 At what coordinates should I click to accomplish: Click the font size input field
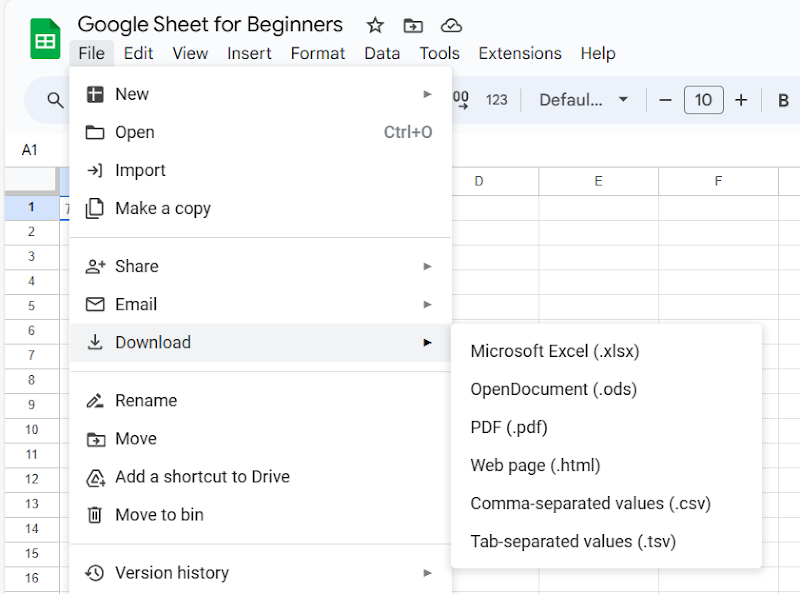[703, 100]
